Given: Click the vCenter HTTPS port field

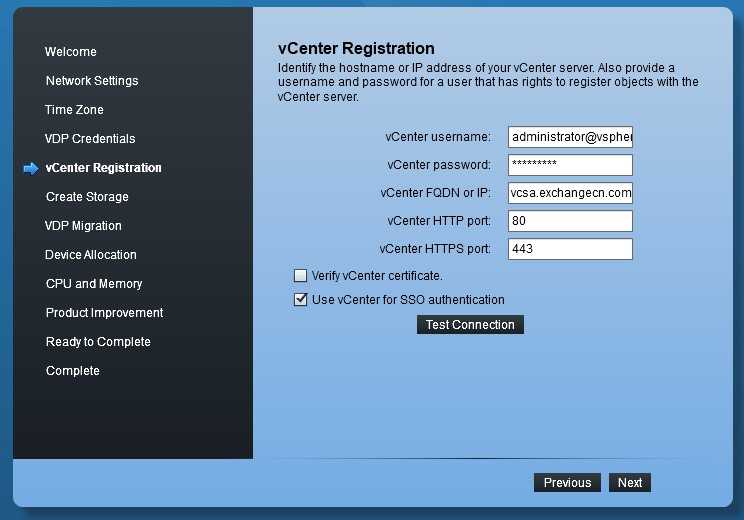Looking at the screenshot, I should coord(570,249).
